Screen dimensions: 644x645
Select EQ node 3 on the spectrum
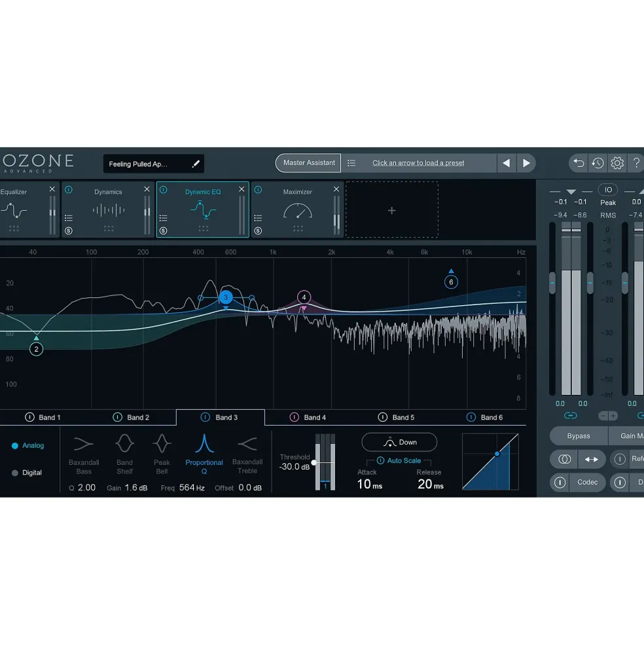(225, 297)
